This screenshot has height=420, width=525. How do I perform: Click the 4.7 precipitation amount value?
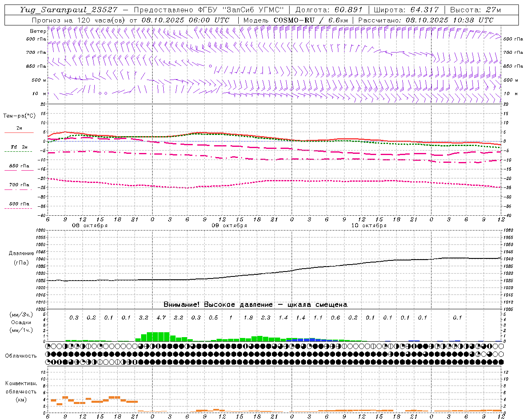161,317
